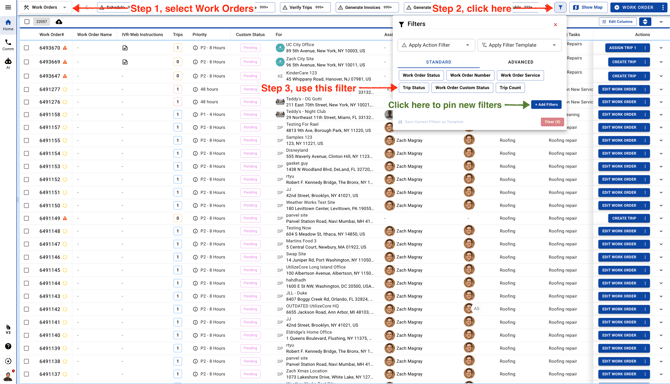Screen dimensions: 670x384
Task: Open kebab menu on ASSIGN TRIP 1 button
Action: 645,48
